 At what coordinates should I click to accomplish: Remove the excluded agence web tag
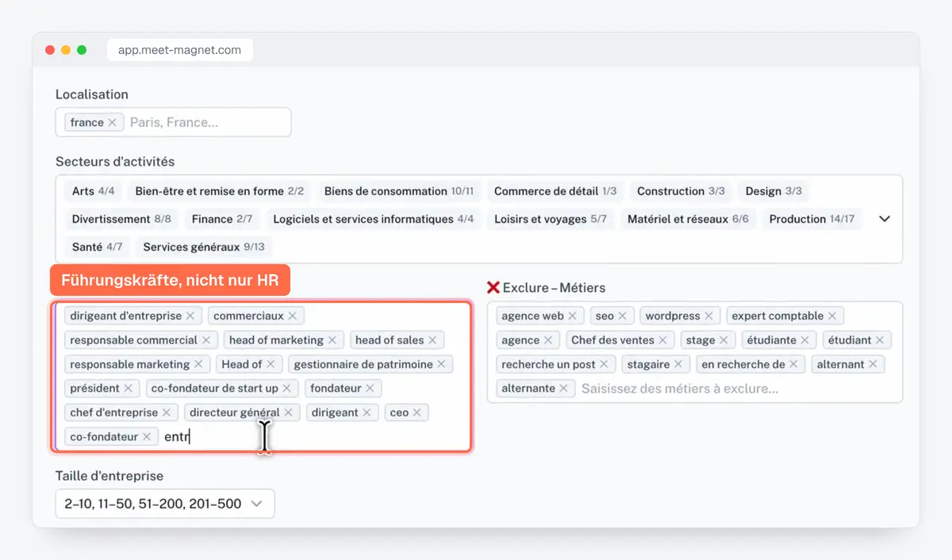[573, 316]
